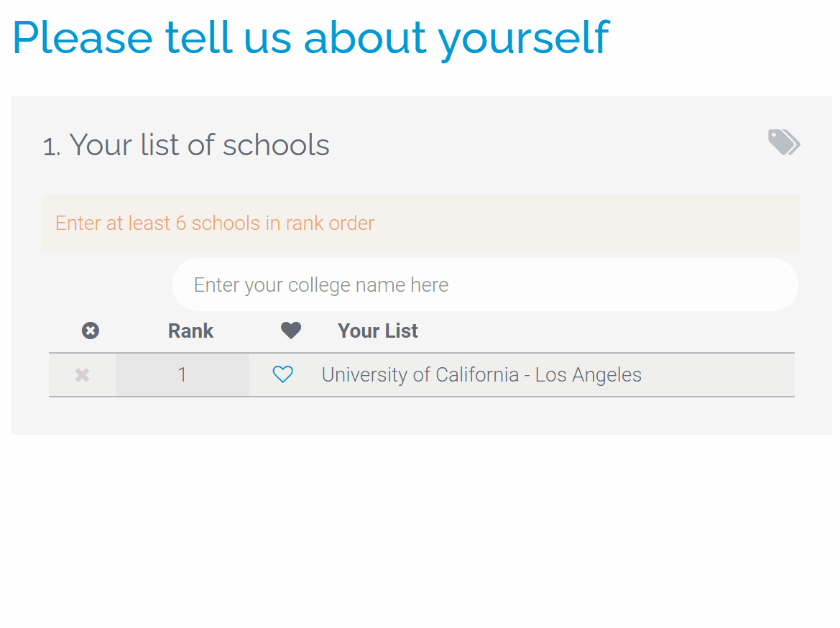The height and width of the screenshot is (628, 840).
Task: Select 'University of California - Los Angeles' text
Action: point(482,374)
